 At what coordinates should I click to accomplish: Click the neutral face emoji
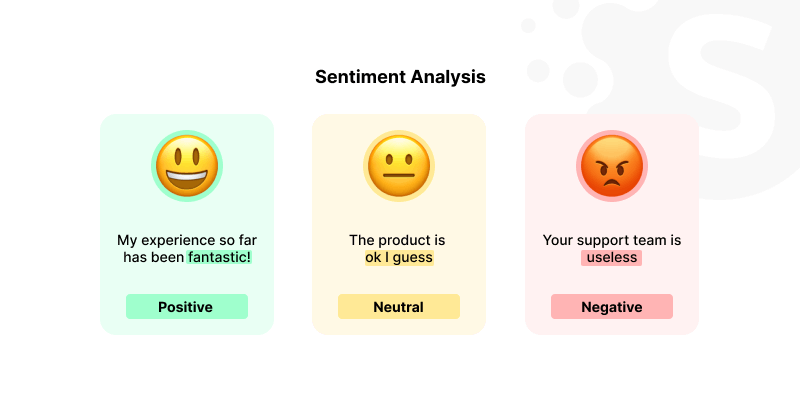(x=399, y=166)
